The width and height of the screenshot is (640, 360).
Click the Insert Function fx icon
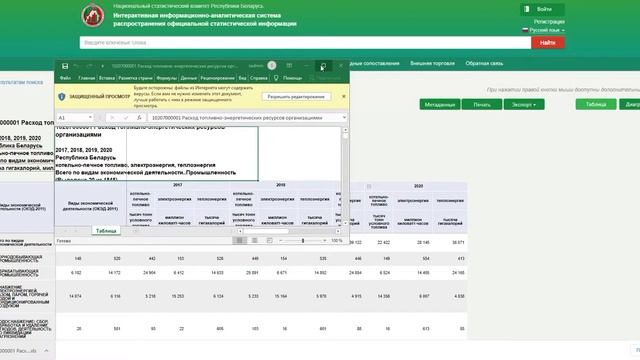(139, 118)
